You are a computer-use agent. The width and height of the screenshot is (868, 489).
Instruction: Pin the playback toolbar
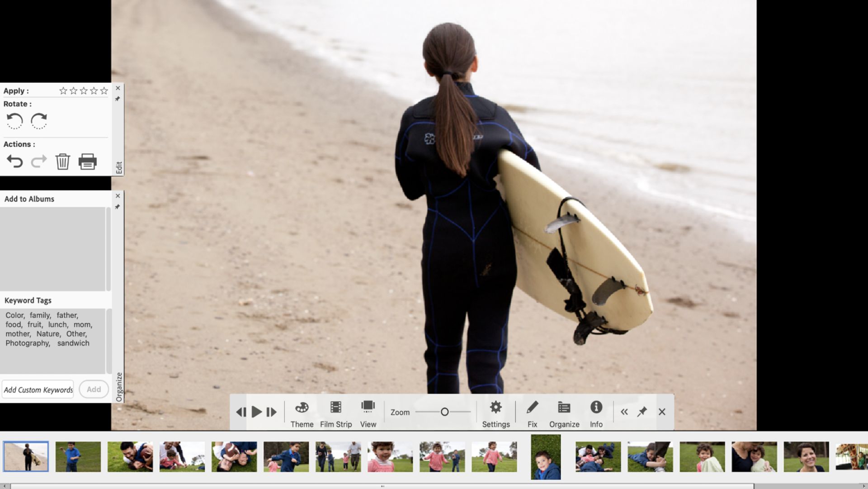click(x=642, y=412)
